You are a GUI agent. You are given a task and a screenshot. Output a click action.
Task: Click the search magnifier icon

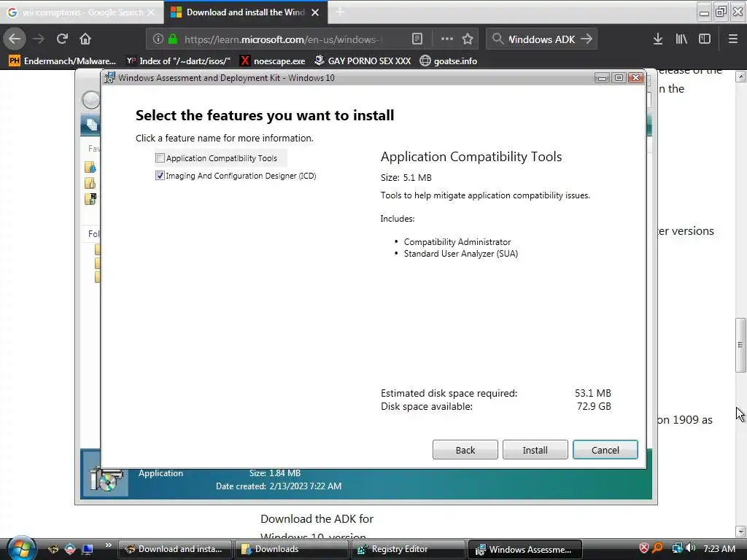498,39
